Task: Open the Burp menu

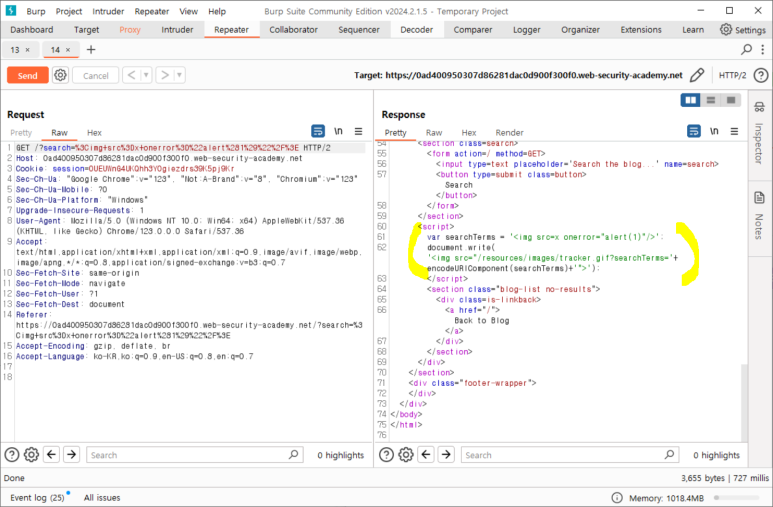Action: click(35, 11)
